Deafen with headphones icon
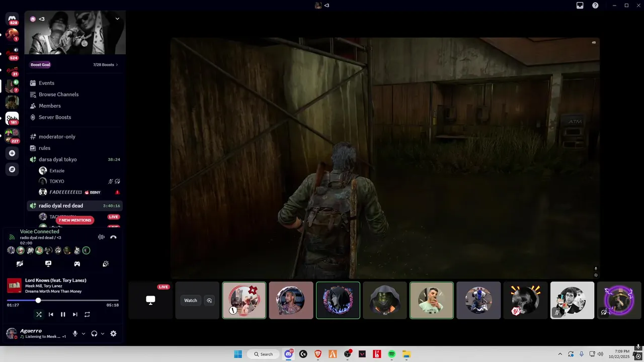This screenshot has height=362, width=644. tap(94, 333)
